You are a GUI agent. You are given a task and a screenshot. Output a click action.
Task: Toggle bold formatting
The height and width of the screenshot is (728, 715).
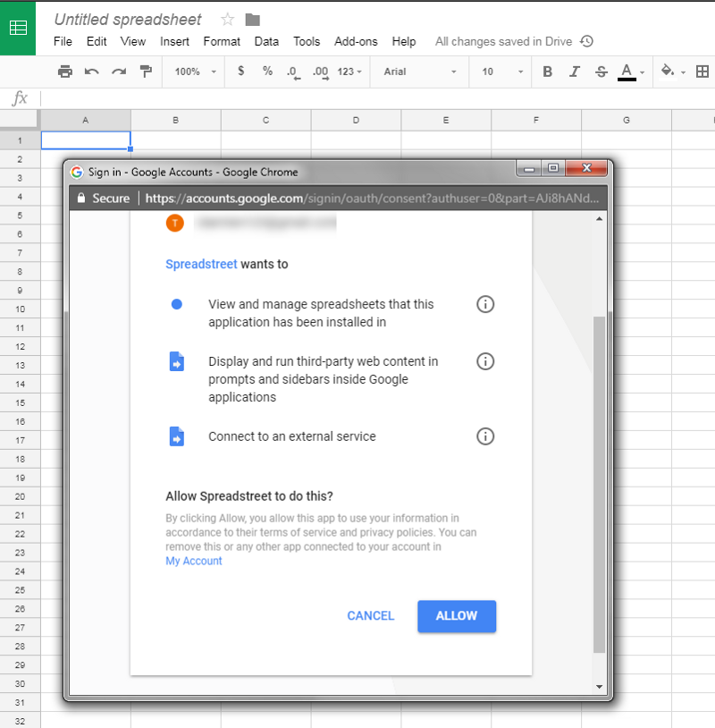click(x=548, y=72)
